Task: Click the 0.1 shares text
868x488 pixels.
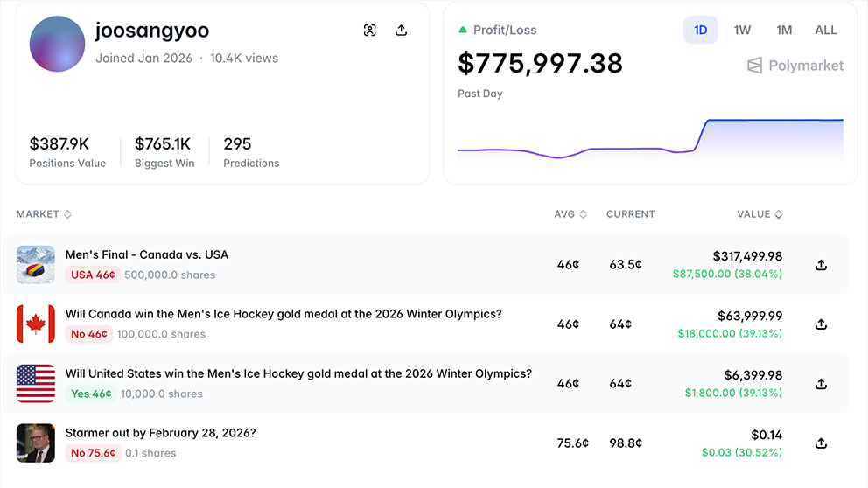Action: coord(150,453)
